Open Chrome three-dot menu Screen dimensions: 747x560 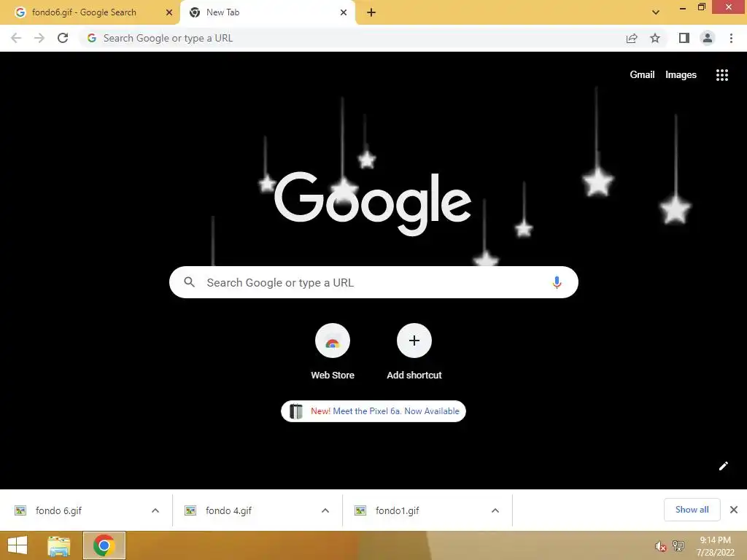click(731, 38)
